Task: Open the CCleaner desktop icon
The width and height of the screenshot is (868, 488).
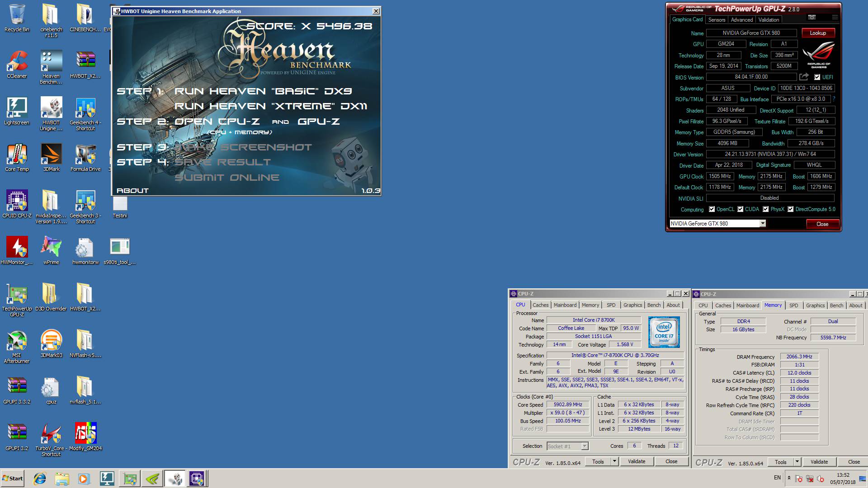Action: (17, 64)
